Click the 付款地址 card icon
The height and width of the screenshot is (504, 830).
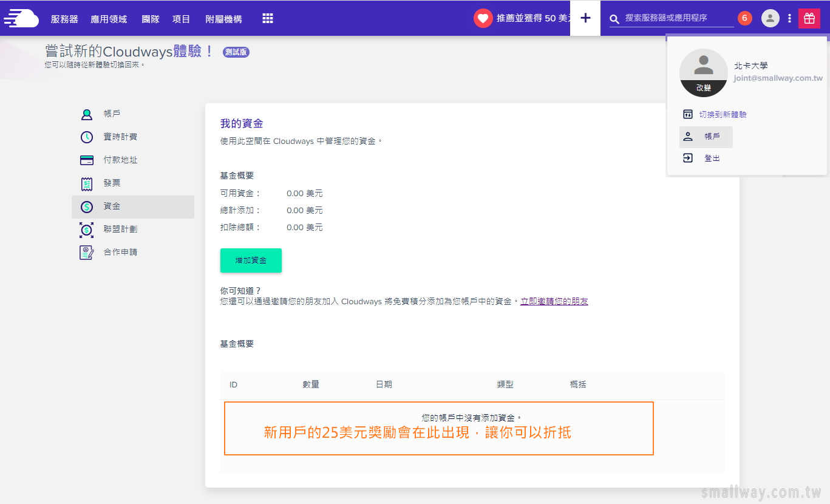[x=87, y=160]
